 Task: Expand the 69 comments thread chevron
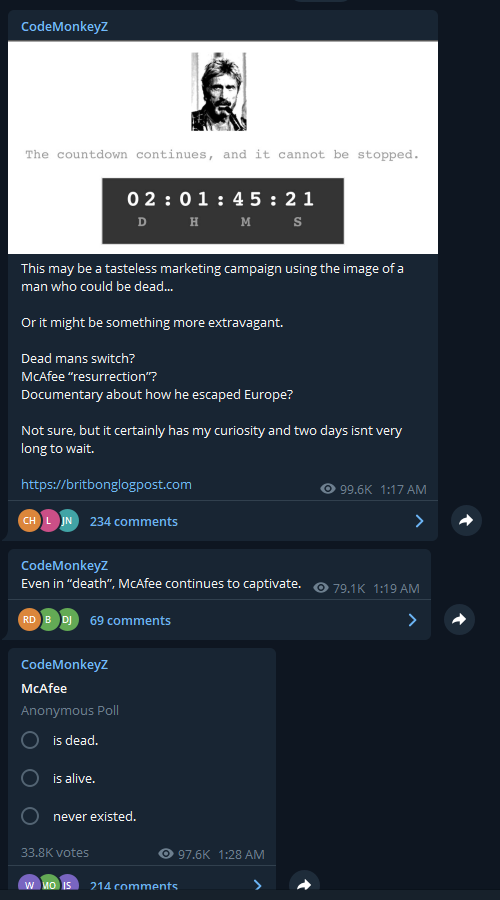click(x=413, y=620)
